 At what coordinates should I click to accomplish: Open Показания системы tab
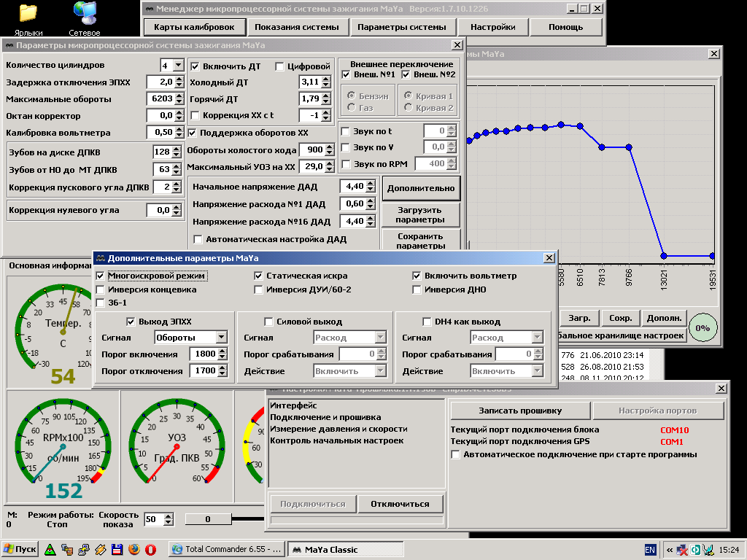(x=297, y=27)
